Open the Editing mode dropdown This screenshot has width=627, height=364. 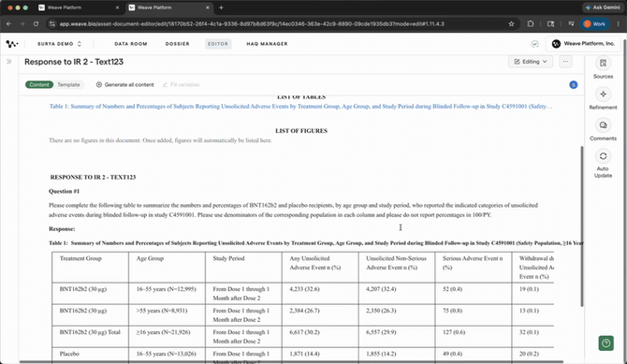531,62
